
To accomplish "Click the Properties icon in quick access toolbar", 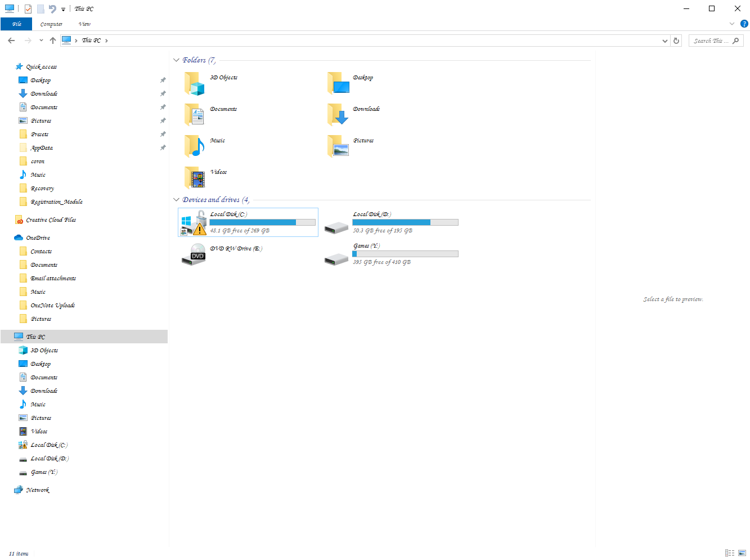I will [28, 8].
